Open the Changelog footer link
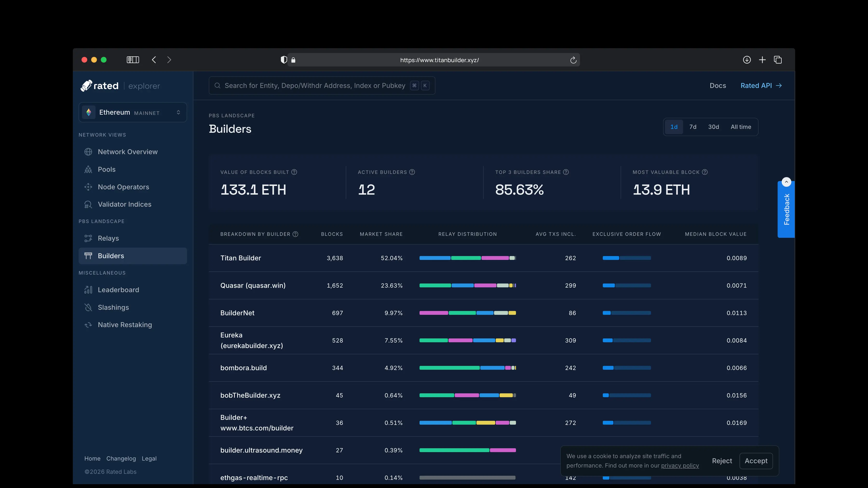Viewport: 868px width, 488px height. (121, 458)
